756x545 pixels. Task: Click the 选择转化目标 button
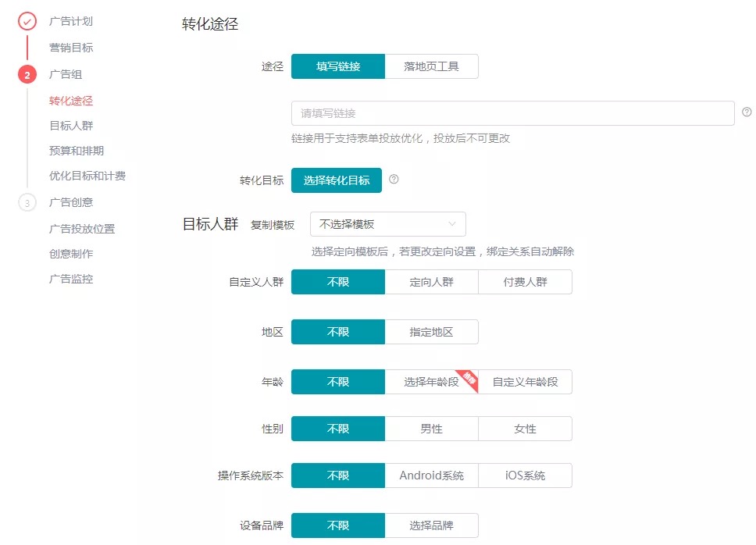(337, 180)
